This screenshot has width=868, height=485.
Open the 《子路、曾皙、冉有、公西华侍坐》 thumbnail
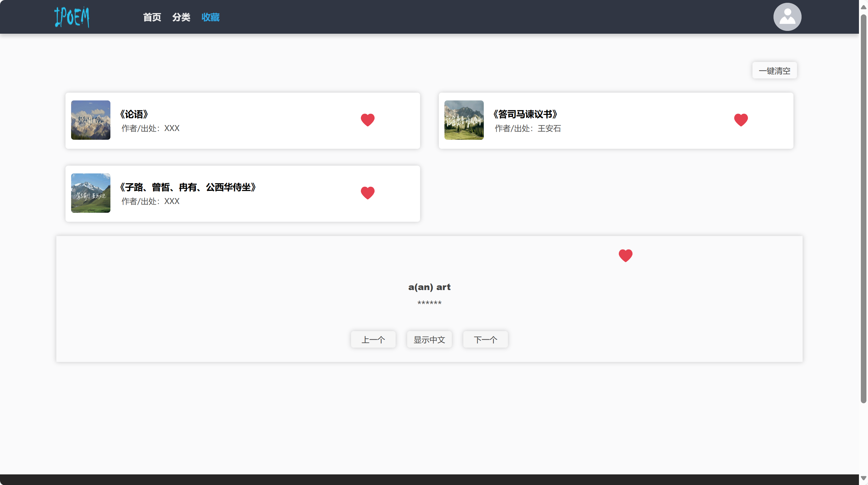coord(91,193)
